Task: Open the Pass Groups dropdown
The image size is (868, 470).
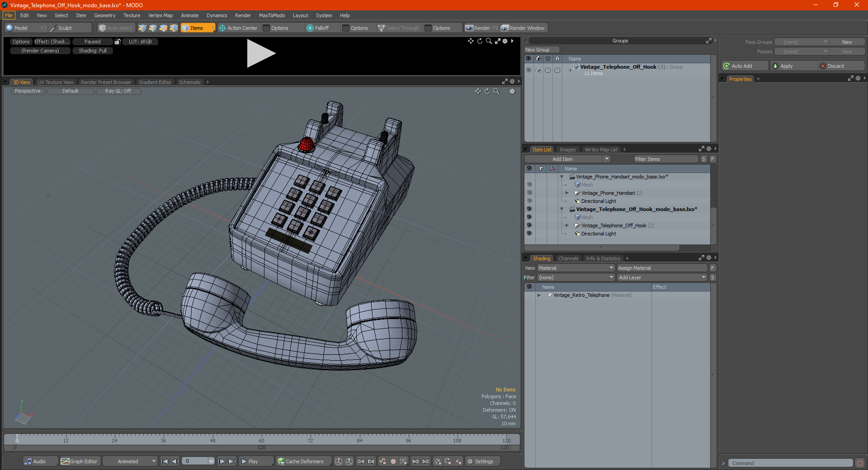Action: coord(802,42)
